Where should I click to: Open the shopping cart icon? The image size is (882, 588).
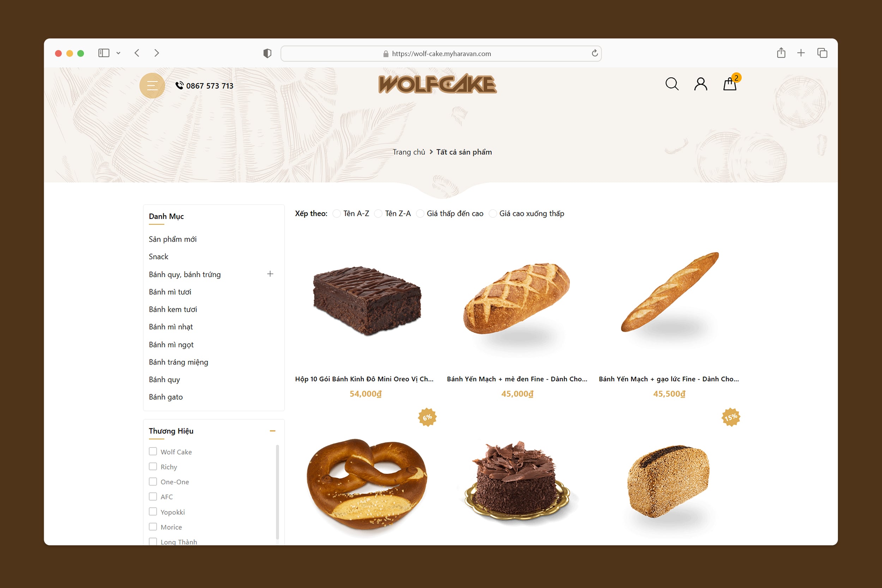[730, 84]
